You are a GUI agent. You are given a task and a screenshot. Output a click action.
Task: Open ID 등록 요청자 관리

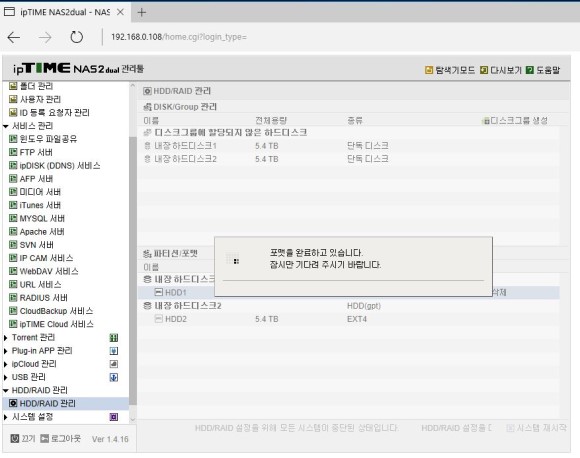point(49,112)
